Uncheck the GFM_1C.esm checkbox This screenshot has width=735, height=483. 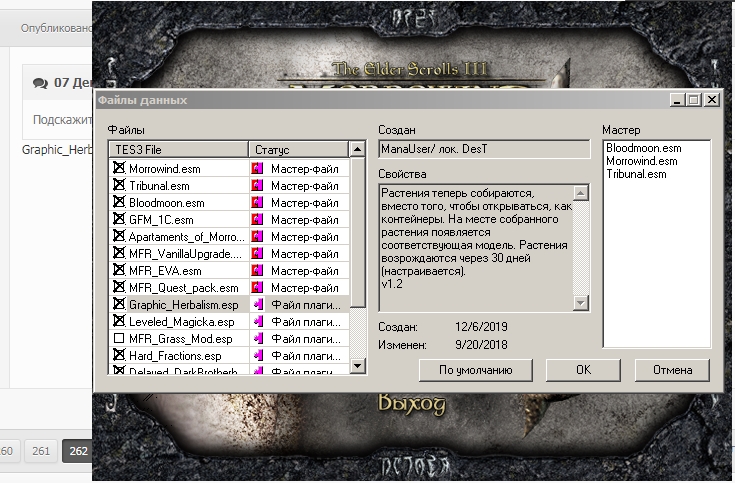pos(119,220)
